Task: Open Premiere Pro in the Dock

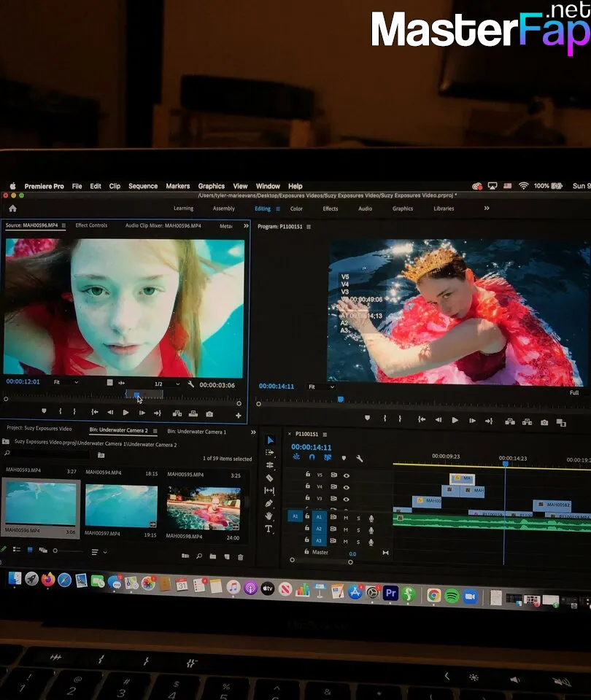Action: (x=391, y=593)
